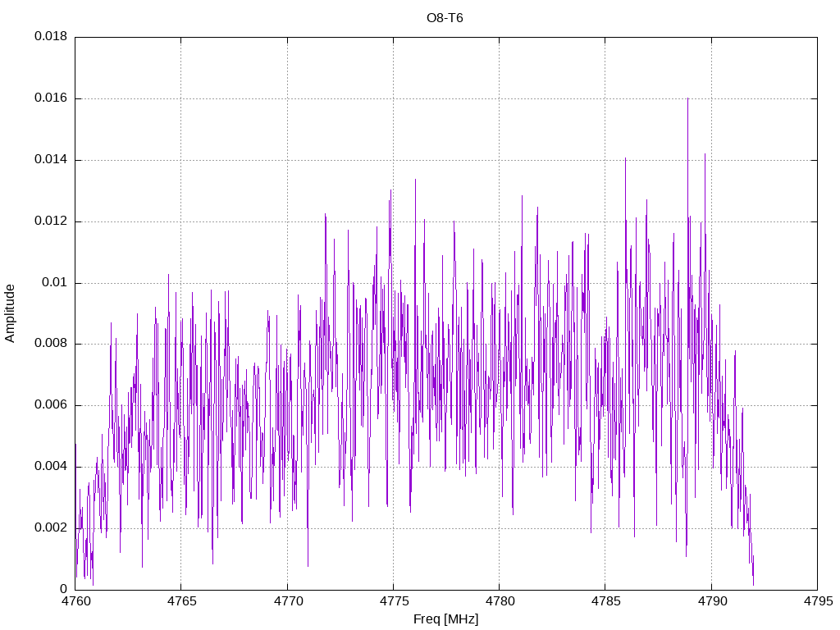The image size is (840, 630).
Task: Click the 0.014 y-axis tick label
Action: point(51,160)
